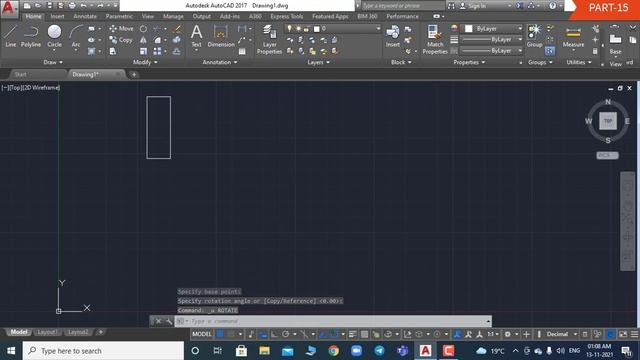Click the Stretch tool icon
This screenshot has height=360, width=640.
click(113, 51)
